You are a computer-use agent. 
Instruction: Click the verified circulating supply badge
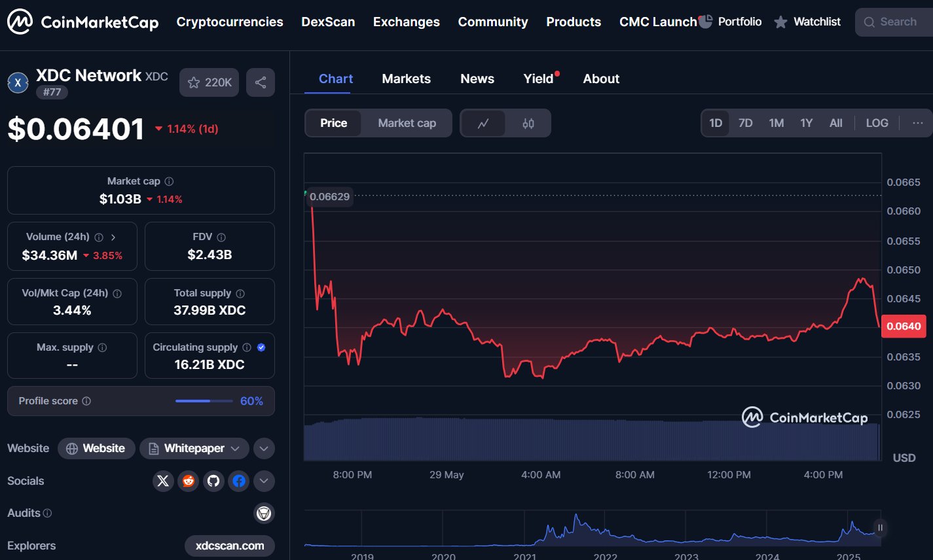pos(261,347)
